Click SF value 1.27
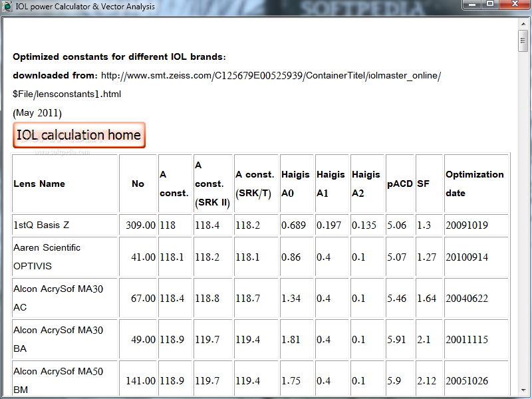This screenshot has width=532, height=399. pos(426,257)
